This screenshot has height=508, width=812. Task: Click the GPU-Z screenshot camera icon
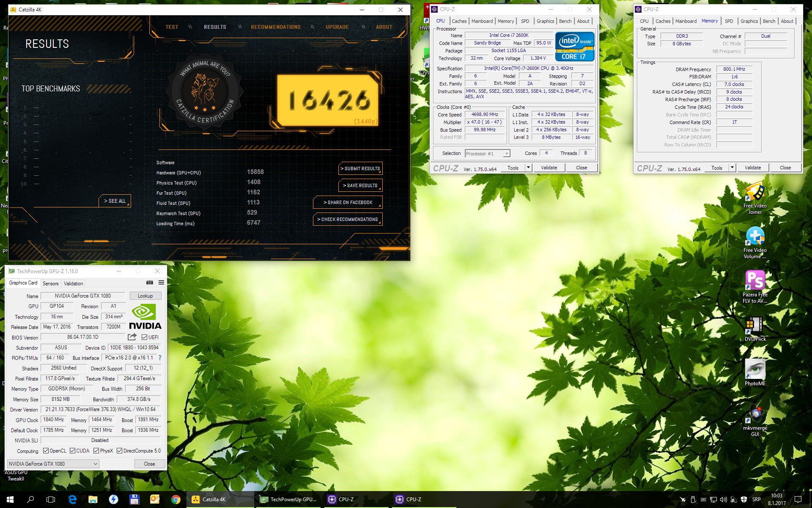point(150,282)
